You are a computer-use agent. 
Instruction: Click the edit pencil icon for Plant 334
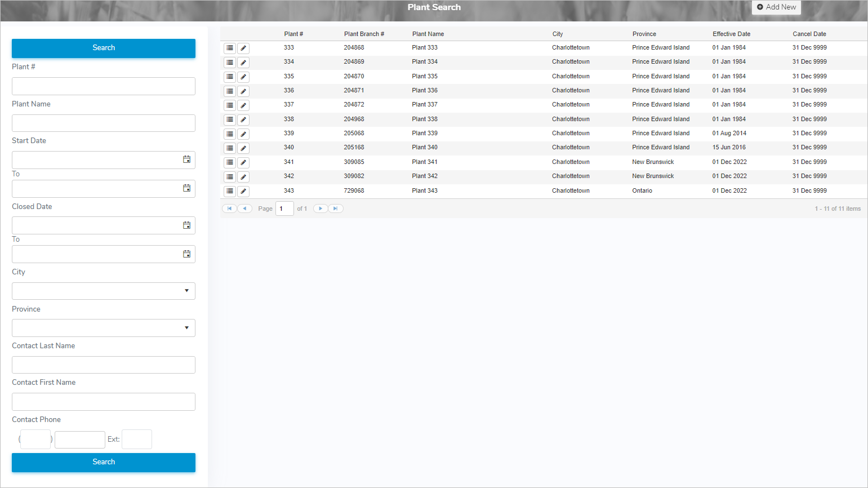[243, 63]
